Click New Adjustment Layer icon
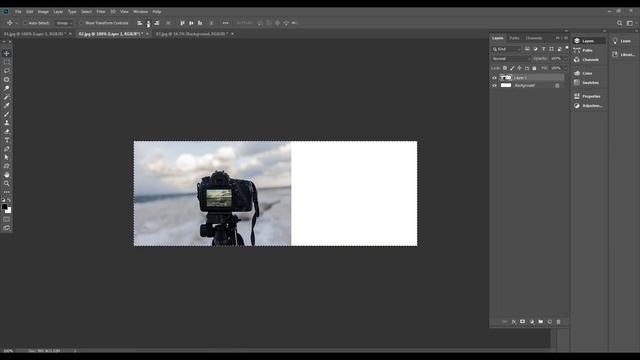Image resolution: width=640 pixels, height=360 pixels. 531,322
